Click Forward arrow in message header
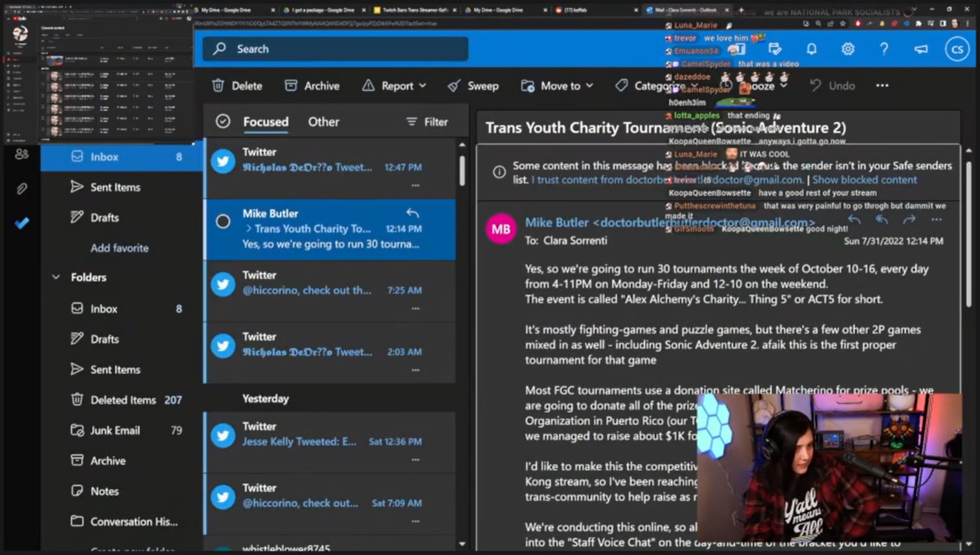980x555 pixels. coord(909,220)
